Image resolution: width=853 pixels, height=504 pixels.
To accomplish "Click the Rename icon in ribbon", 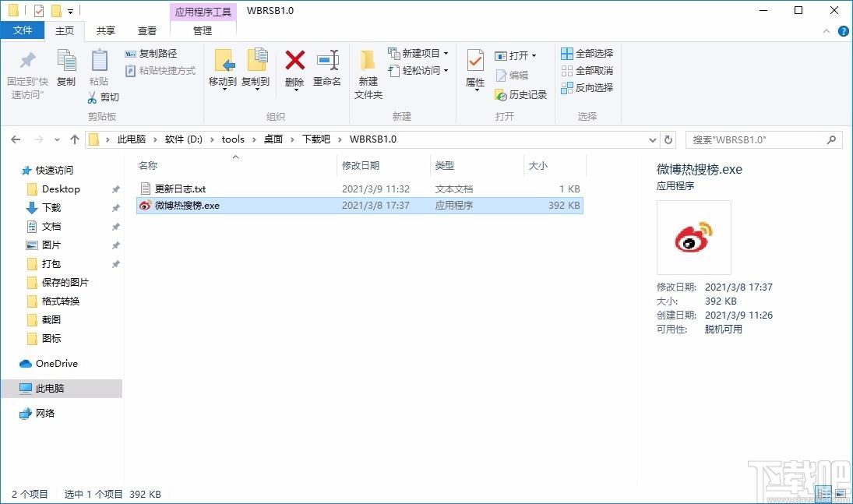I will 327,62.
